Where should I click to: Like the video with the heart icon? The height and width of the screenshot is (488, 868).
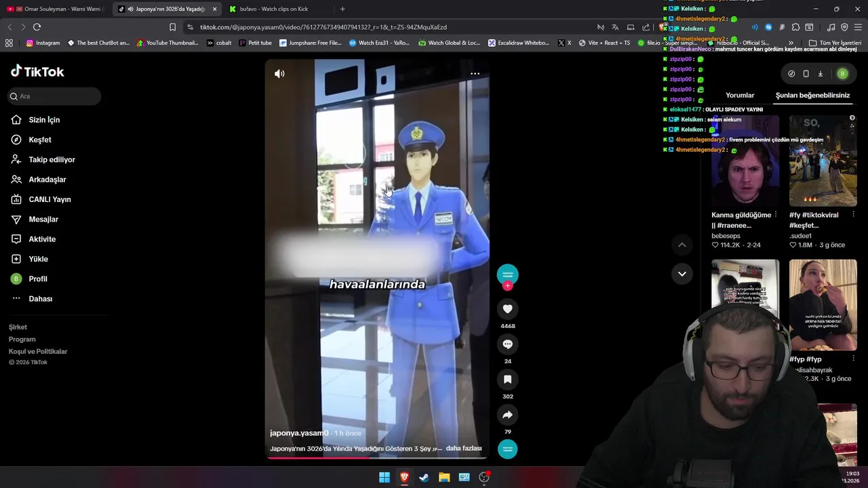click(x=507, y=309)
